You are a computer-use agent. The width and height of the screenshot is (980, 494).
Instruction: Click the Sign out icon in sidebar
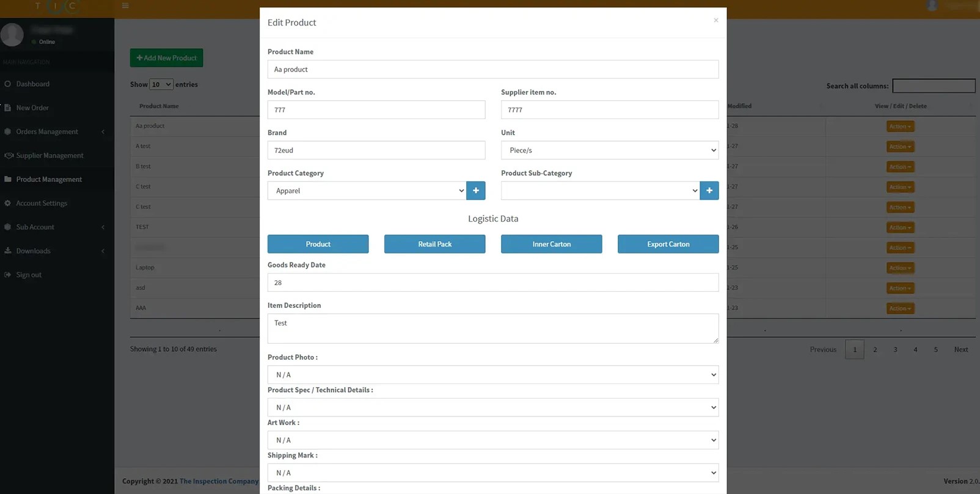pyautogui.click(x=8, y=275)
